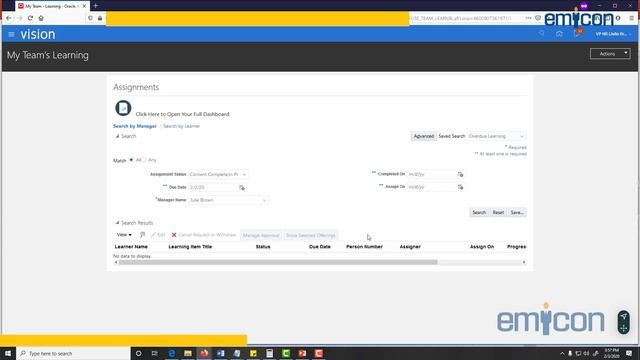
Task: Click Here to Open Your Full Dashboard link
Action: click(182, 114)
